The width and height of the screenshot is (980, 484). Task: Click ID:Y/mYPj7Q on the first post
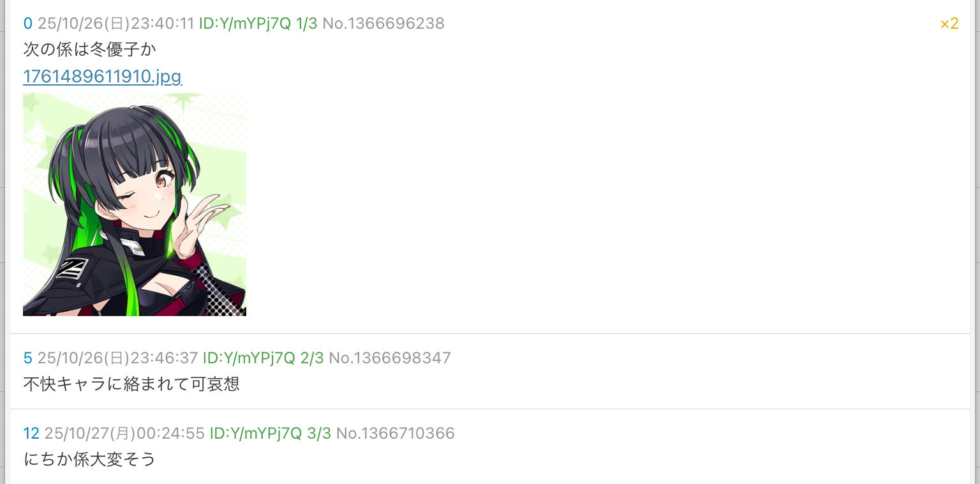(245, 24)
